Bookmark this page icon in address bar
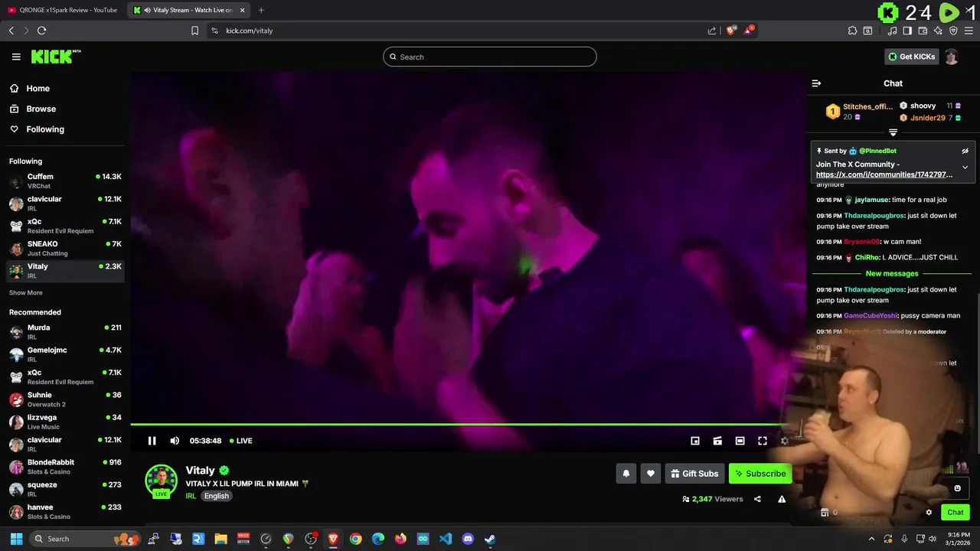Viewport: 980px width, 551px height. pos(194,31)
